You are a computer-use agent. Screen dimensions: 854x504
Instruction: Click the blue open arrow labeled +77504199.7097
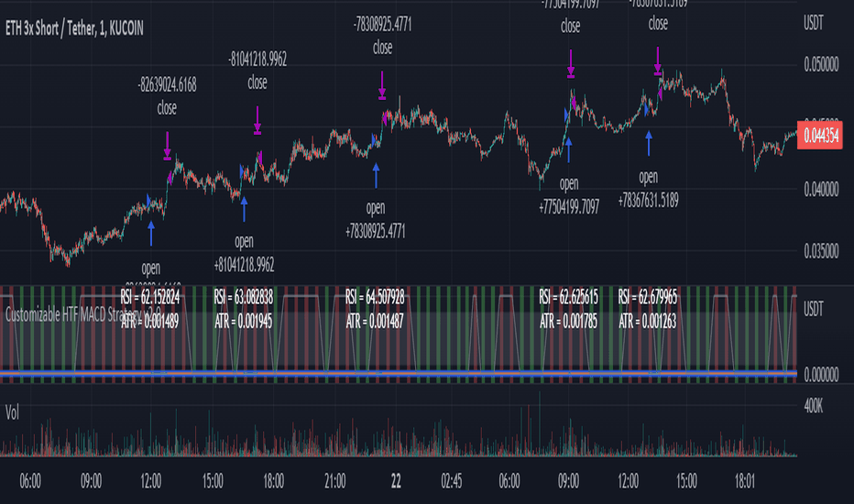[x=569, y=150]
